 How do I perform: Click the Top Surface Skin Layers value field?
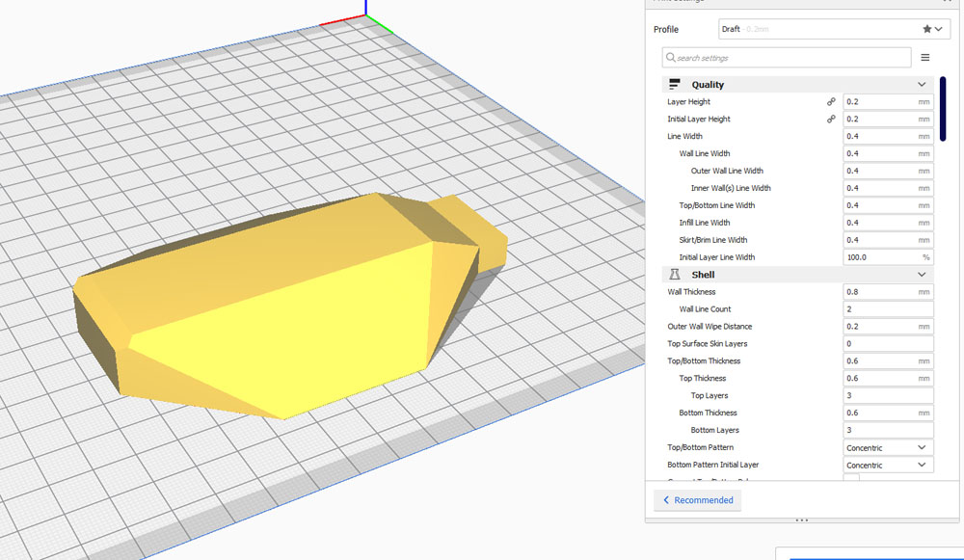888,343
